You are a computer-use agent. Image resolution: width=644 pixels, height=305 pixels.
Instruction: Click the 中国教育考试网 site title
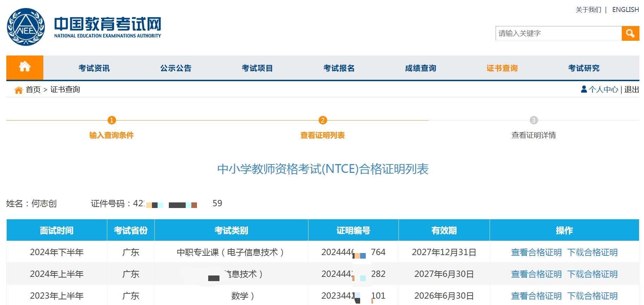(108, 24)
